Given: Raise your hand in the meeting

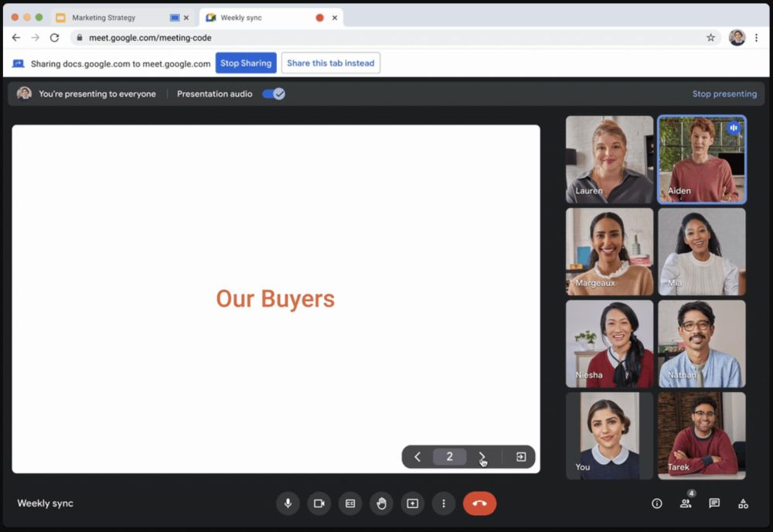Looking at the screenshot, I should coord(381,503).
